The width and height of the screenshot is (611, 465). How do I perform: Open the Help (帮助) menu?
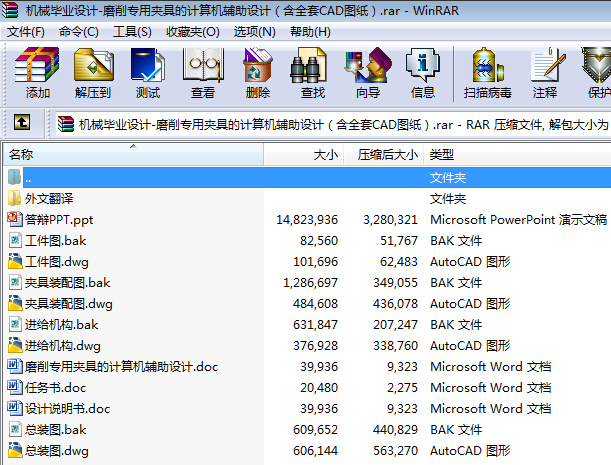coord(310,32)
